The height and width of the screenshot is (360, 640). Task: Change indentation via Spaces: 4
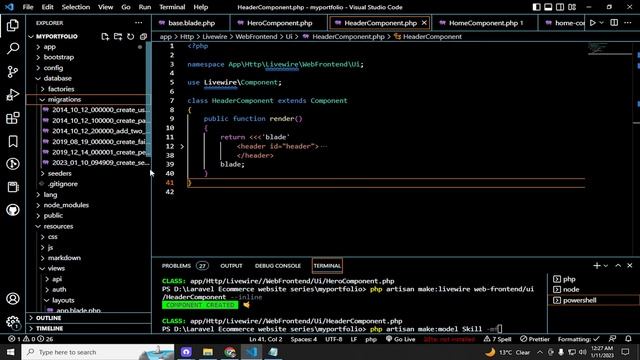(x=304, y=339)
